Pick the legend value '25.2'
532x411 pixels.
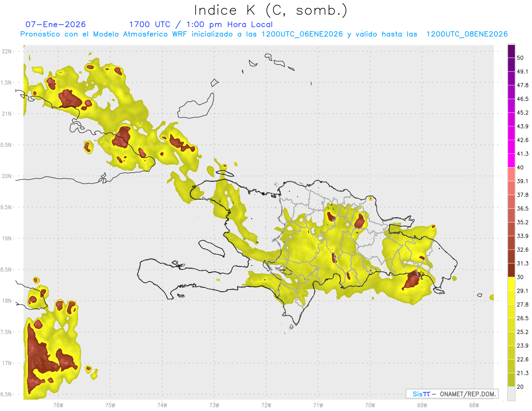pyautogui.click(x=522, y=332)
